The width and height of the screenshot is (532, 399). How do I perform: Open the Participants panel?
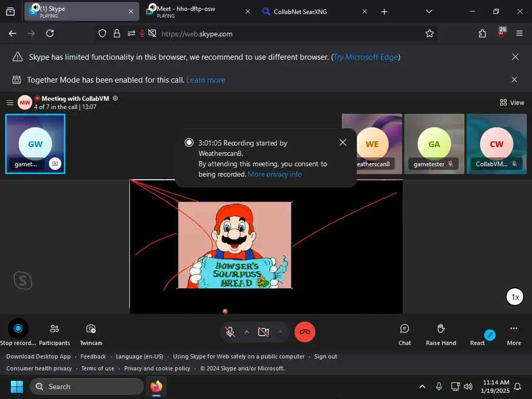[54, 334]
